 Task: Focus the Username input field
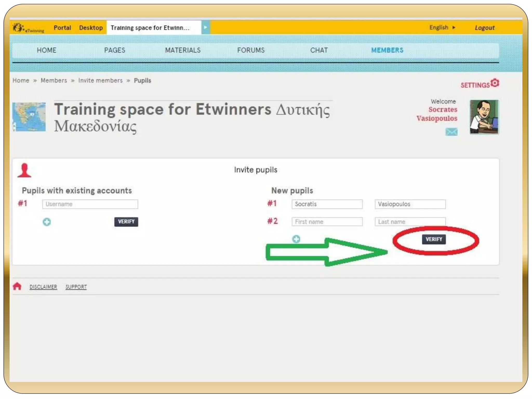pyautogui.click(x=90, y=204)
